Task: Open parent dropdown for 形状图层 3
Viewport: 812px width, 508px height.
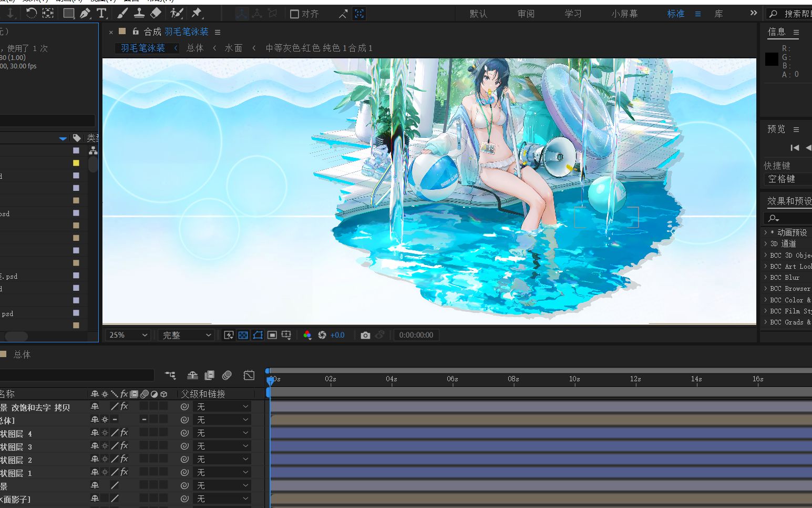Action: (222, 446)
